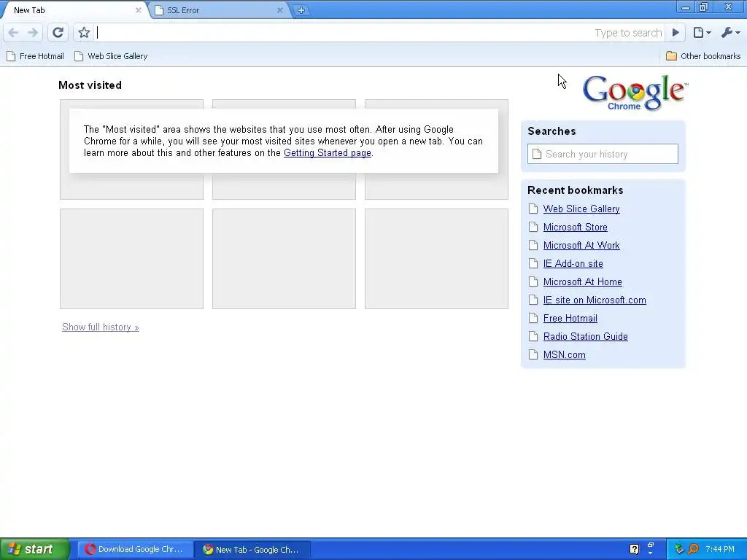Minimize the Chrome window
The image size is (747, 560).
(686, 7)
